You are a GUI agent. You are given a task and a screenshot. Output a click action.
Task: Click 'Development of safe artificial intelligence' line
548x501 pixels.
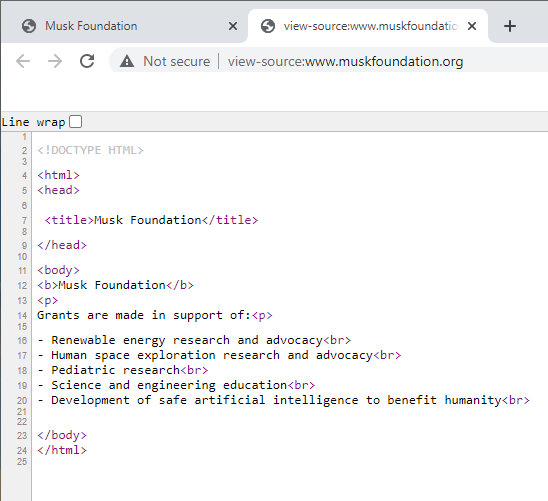[283, 400]
